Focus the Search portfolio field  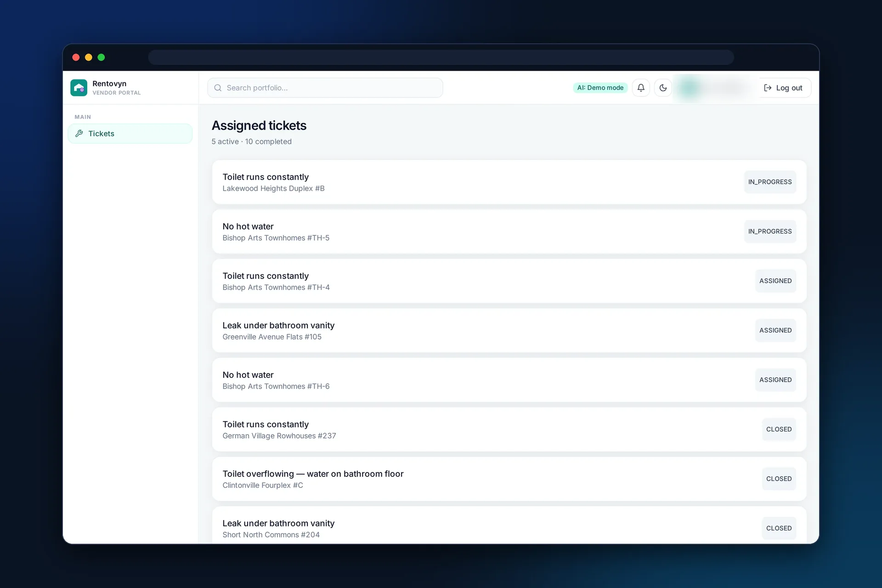[x=325, y=88]
